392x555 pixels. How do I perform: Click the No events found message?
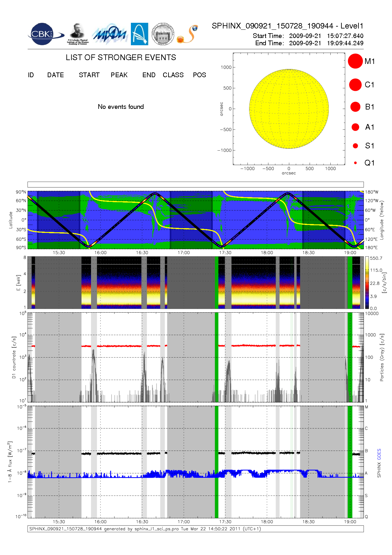121,107
